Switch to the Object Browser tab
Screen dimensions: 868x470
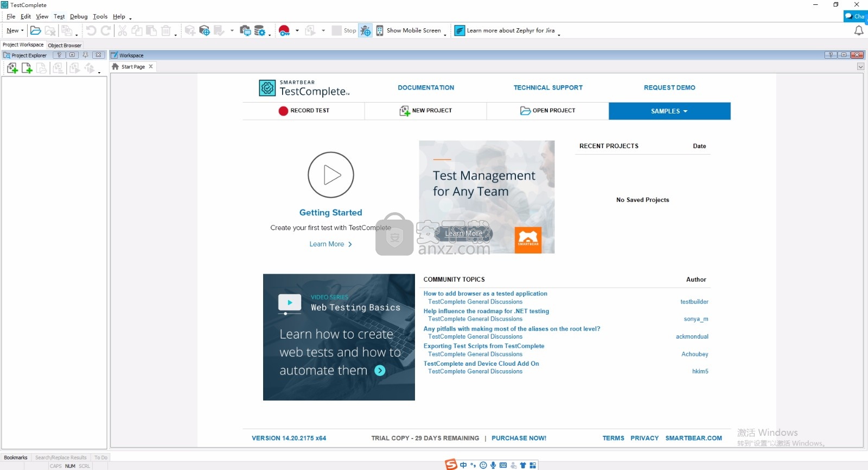(x=65, y=45)
